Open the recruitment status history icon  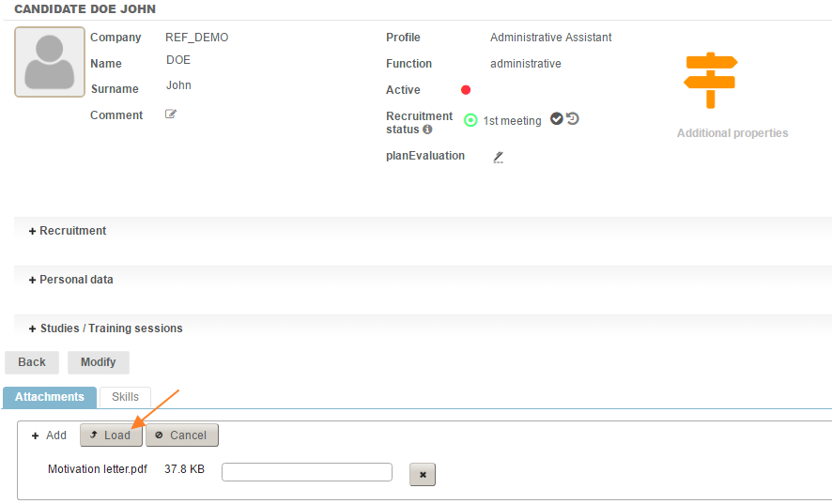click(573, 119)
